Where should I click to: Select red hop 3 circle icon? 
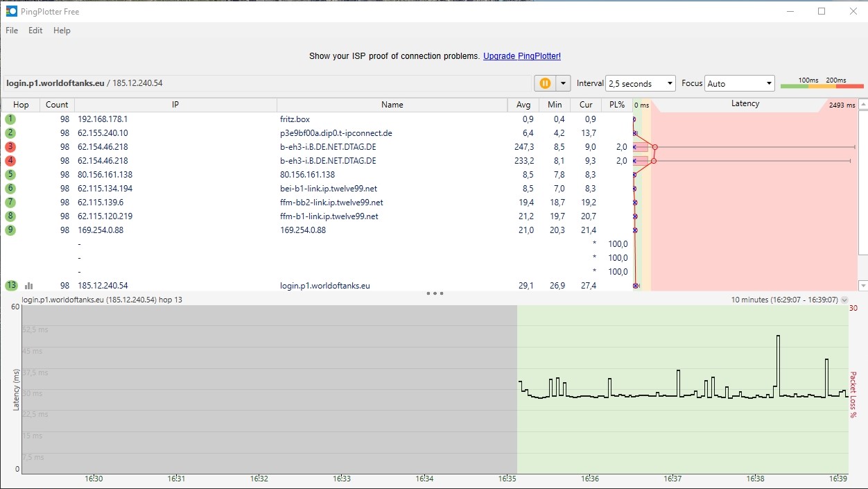point(10,147)
